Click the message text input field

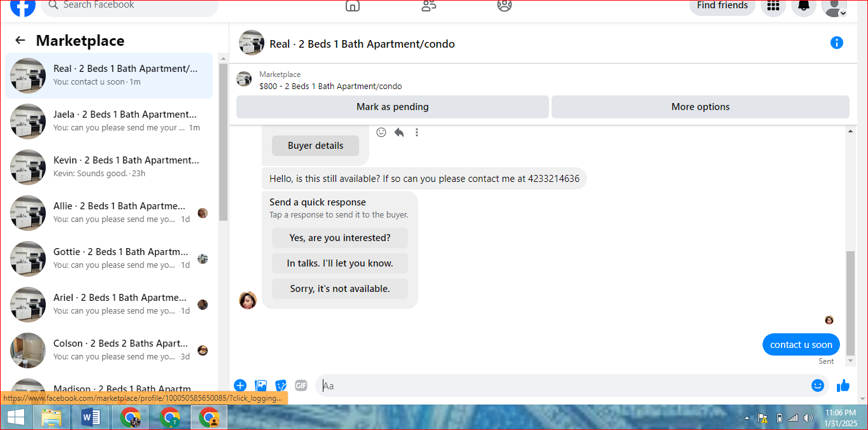(562, 385)
